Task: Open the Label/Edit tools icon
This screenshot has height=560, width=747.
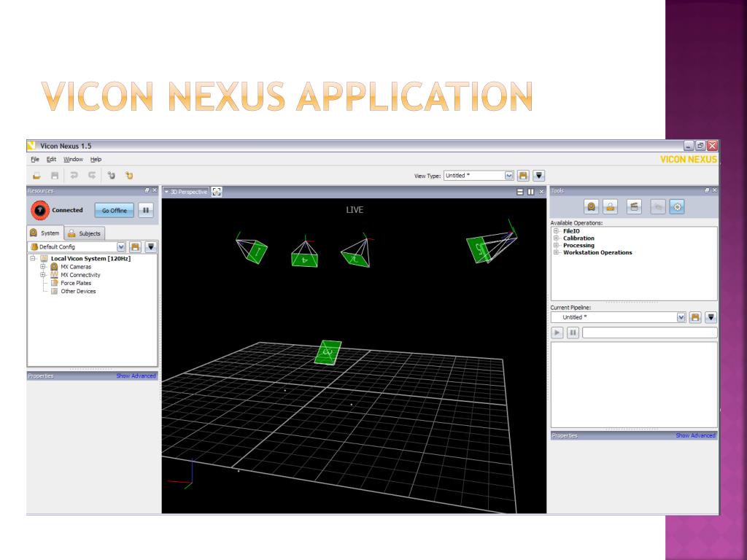Action: coord(658,206)
